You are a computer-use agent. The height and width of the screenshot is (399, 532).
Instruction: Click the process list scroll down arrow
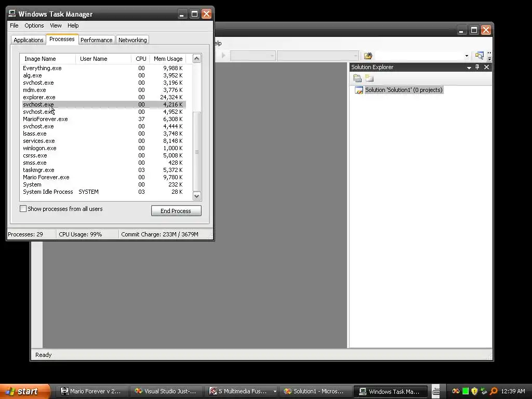(x=197, y=196)
